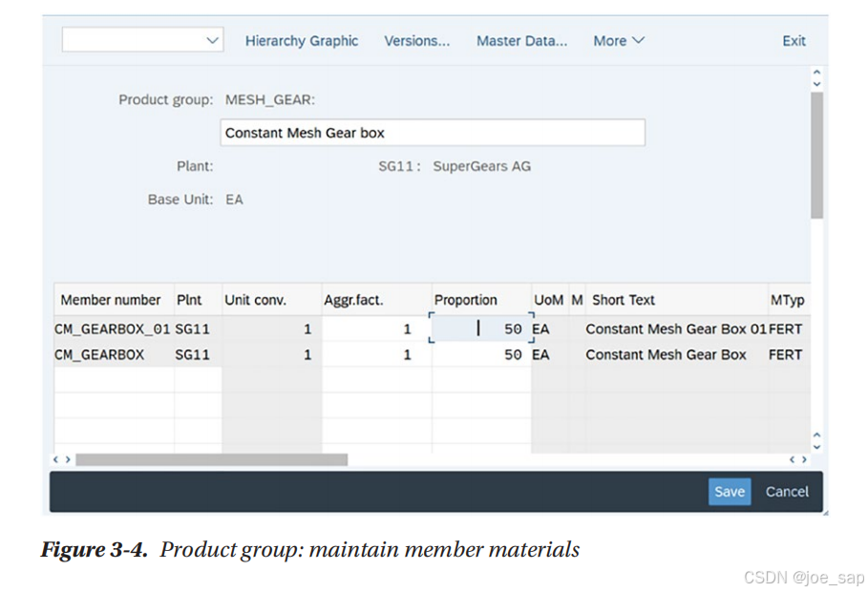This screenshot has height=592, width=868.
Task: Expand the More menu
Action: coord(619,41)
